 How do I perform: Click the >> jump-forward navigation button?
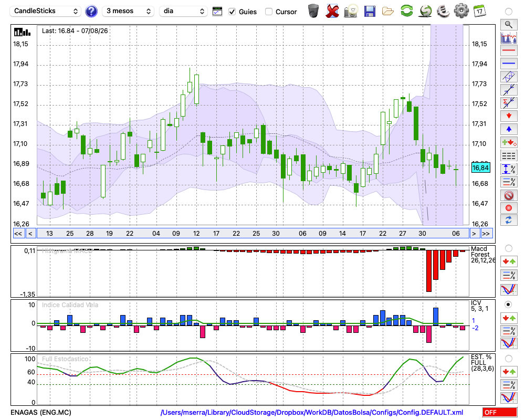486,234
